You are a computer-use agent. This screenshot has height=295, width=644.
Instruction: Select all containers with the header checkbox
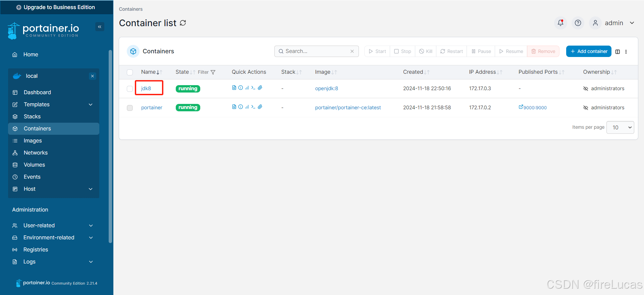(x=130, y=72)
